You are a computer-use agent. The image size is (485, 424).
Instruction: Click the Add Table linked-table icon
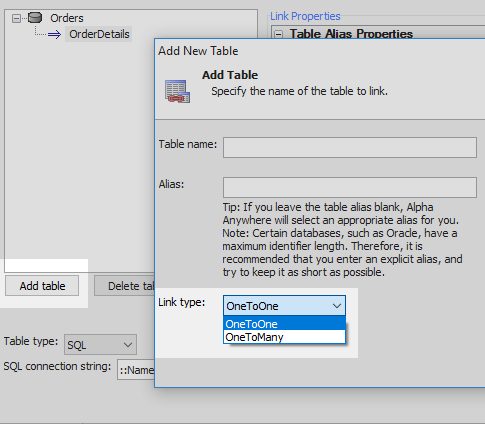[x=177, y=91]
